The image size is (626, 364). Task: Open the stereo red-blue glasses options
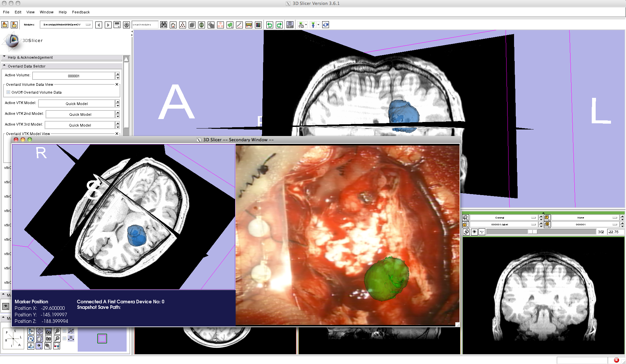click(x=56, y=346)
